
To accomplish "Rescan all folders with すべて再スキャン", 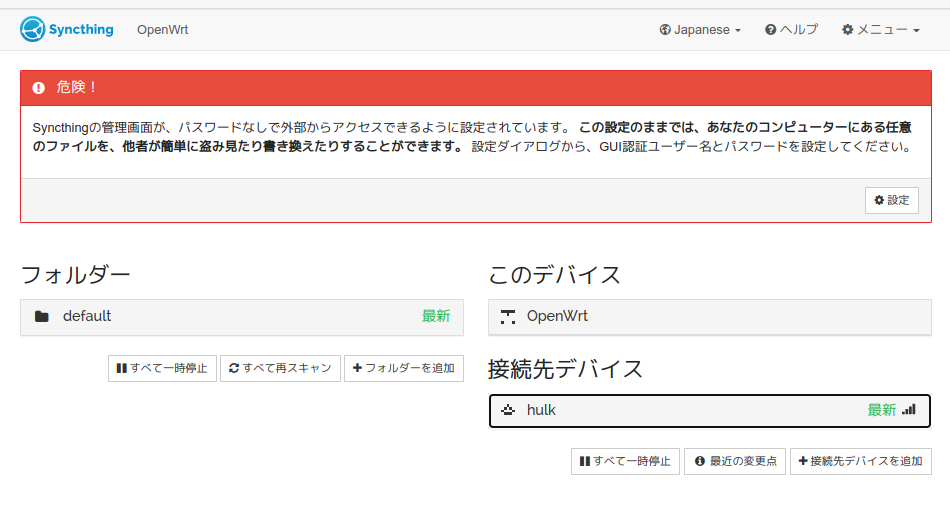I will click(x=281, y=368).
